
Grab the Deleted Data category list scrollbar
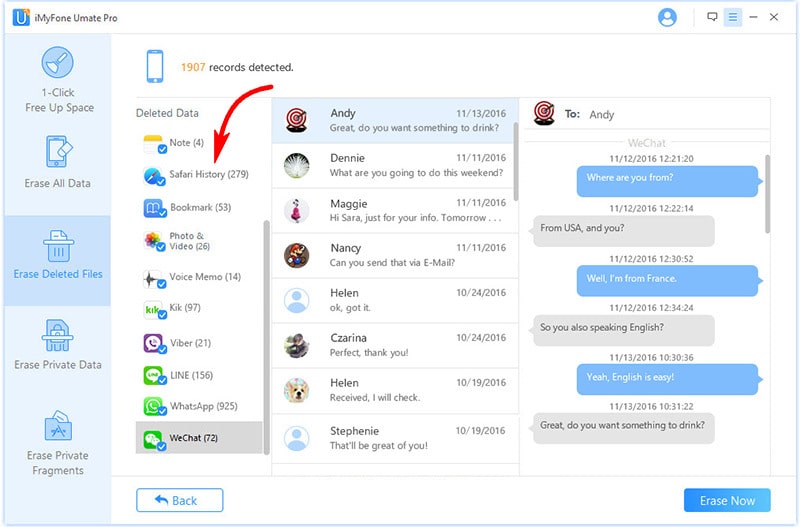coord(266,337)
